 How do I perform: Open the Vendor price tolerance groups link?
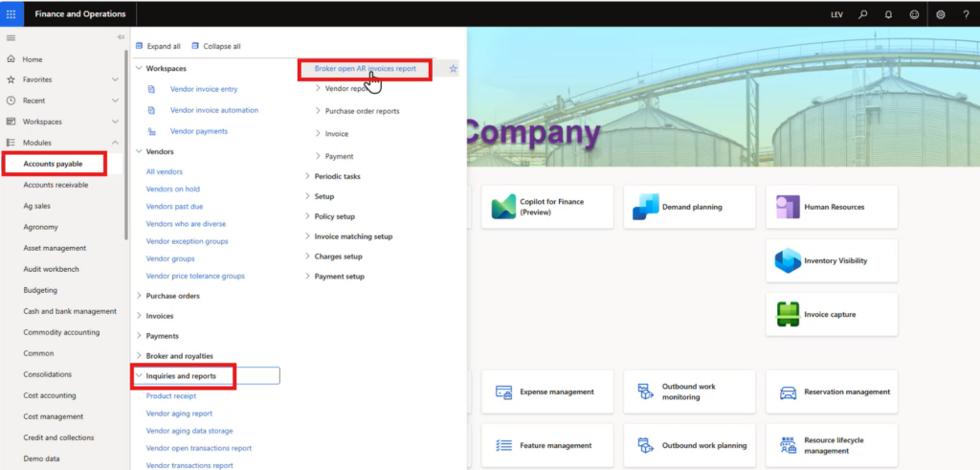[x=195, y=276]
